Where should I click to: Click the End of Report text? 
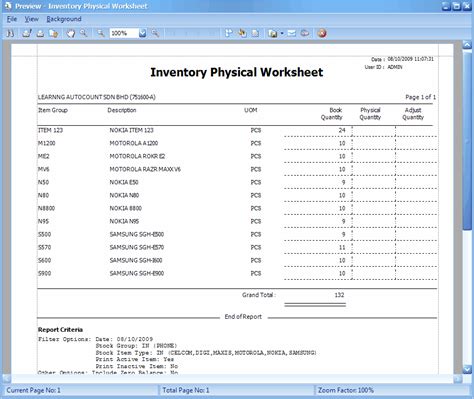(243, 317)
